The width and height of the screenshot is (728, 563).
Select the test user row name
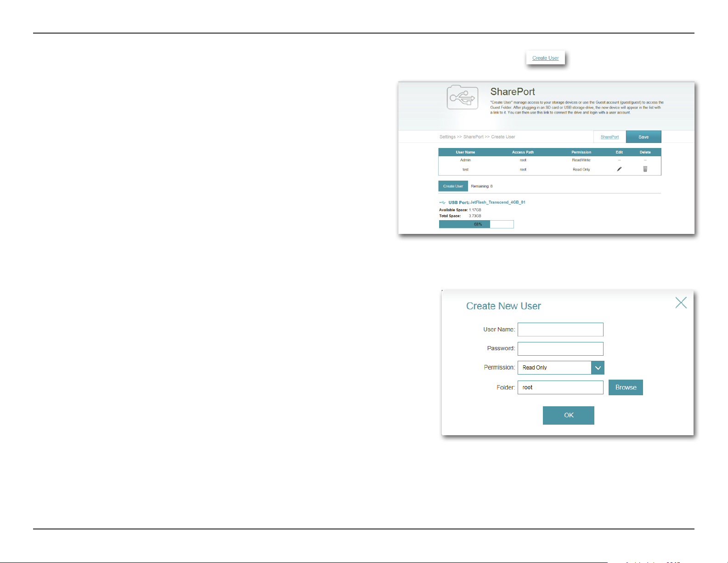pos(465,170)
